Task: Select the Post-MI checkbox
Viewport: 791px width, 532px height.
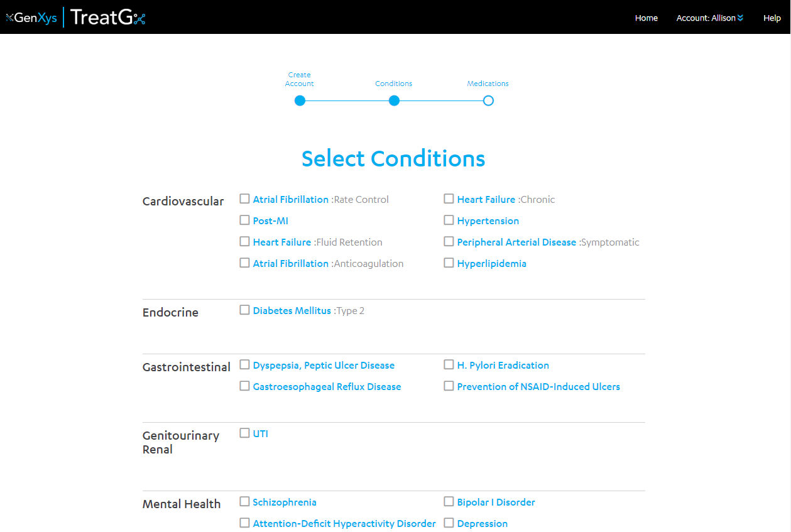Action: (x=244, y=220)
